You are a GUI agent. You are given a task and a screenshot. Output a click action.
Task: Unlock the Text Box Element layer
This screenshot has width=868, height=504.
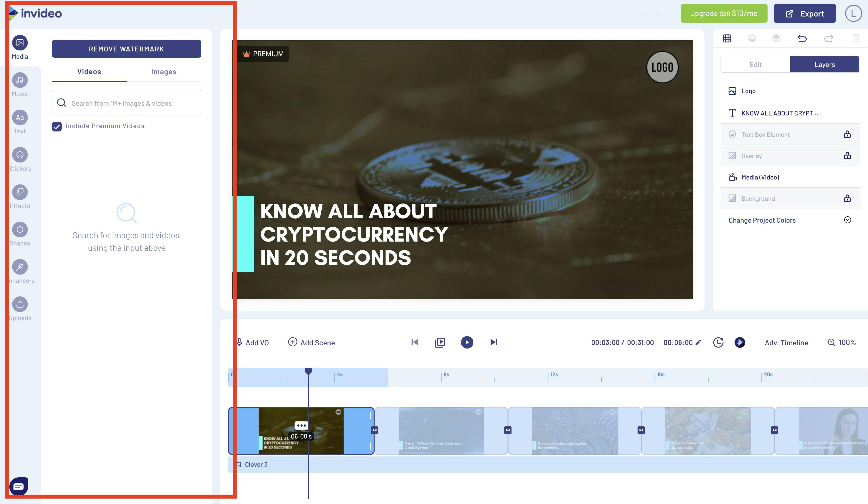(x=848, y=134)
